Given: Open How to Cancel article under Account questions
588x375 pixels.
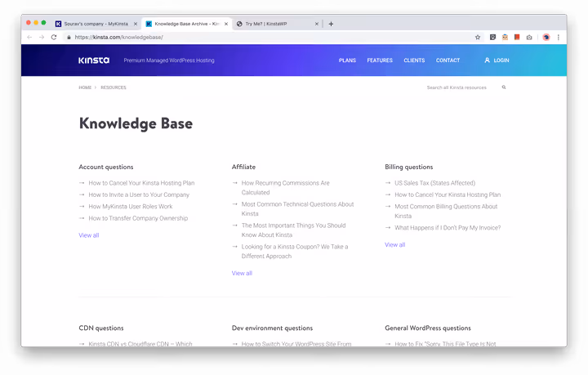Looking at the screenshot, I should [141, 183].
